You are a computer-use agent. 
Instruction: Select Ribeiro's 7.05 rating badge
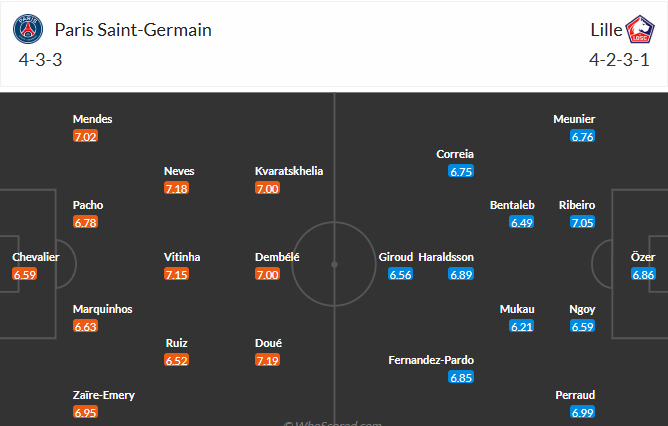(x=582, y=222)
